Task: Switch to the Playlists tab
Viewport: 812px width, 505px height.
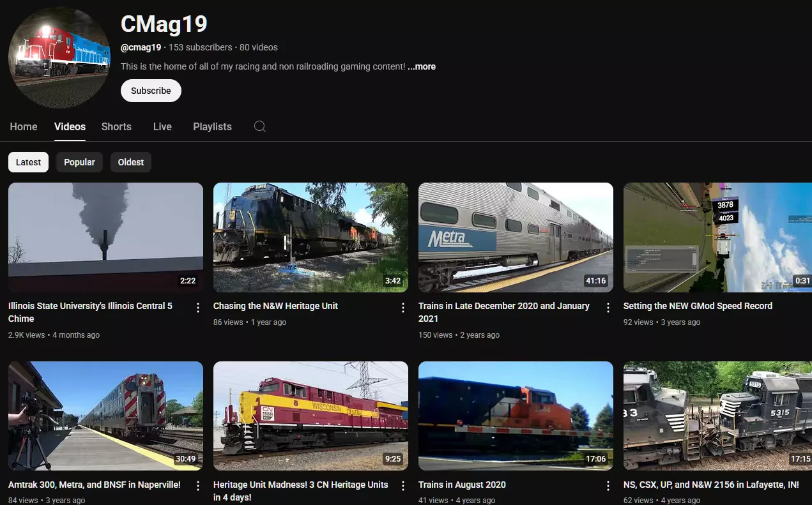Action: pos(212,126)
